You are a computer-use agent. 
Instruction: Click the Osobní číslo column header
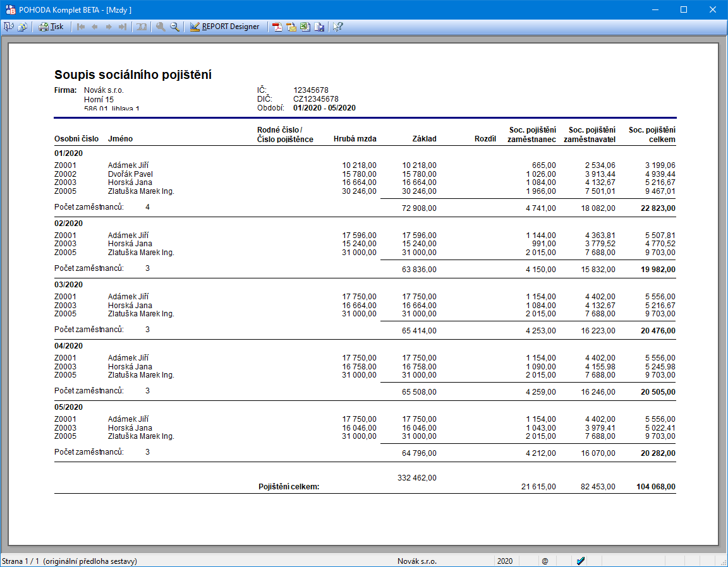pos(76,139)
